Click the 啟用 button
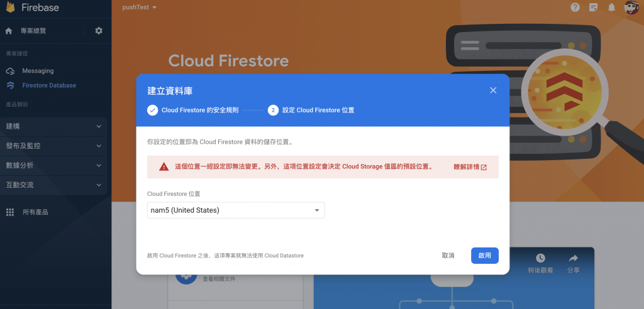The width and height of the screenshot is (644, 309). (485, 255)
